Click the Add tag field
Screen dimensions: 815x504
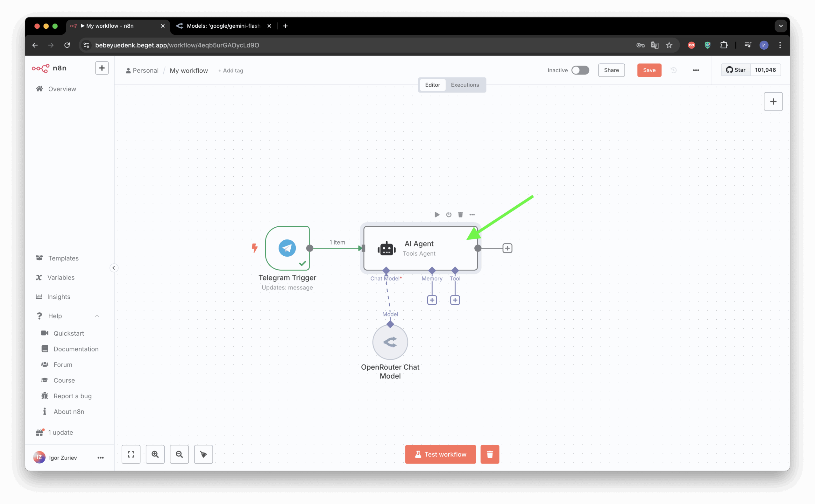click(x=231, y=71)
